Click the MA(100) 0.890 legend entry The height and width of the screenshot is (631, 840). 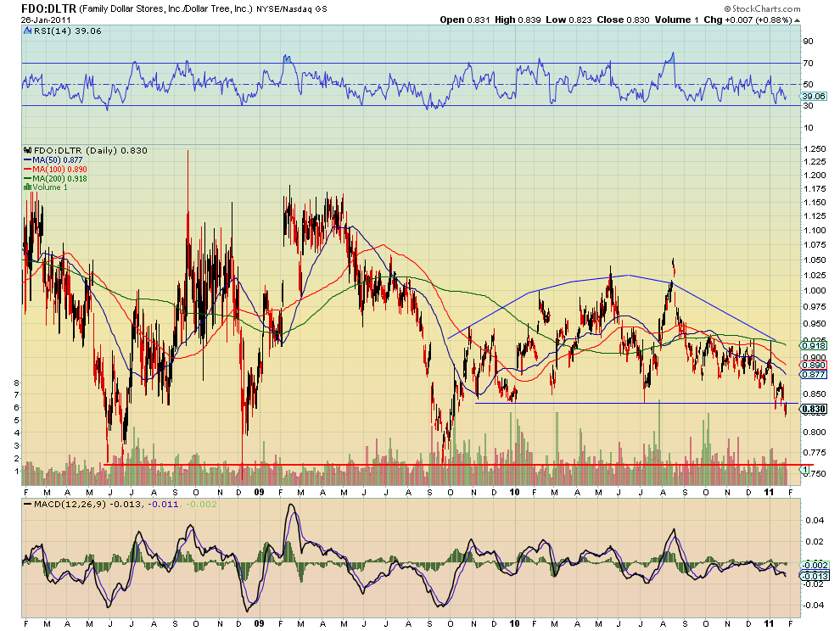59,170
